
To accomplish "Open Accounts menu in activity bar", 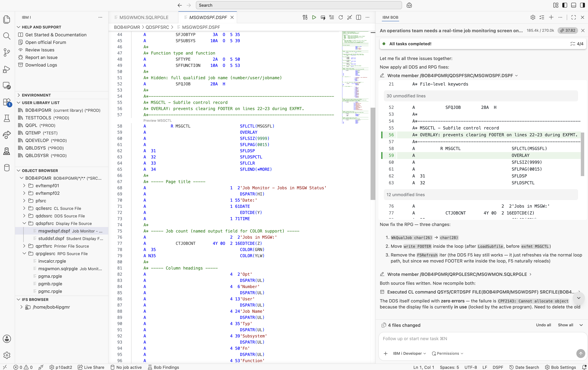I will click(x=7, y=339).
